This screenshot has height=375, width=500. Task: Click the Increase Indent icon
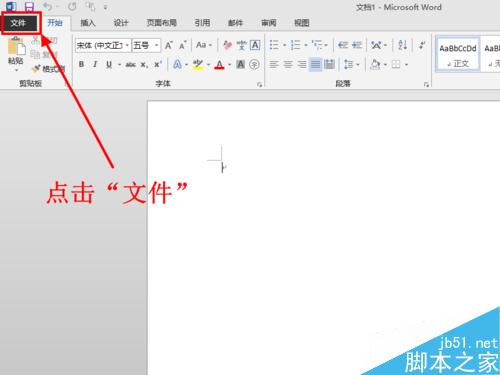357,45
